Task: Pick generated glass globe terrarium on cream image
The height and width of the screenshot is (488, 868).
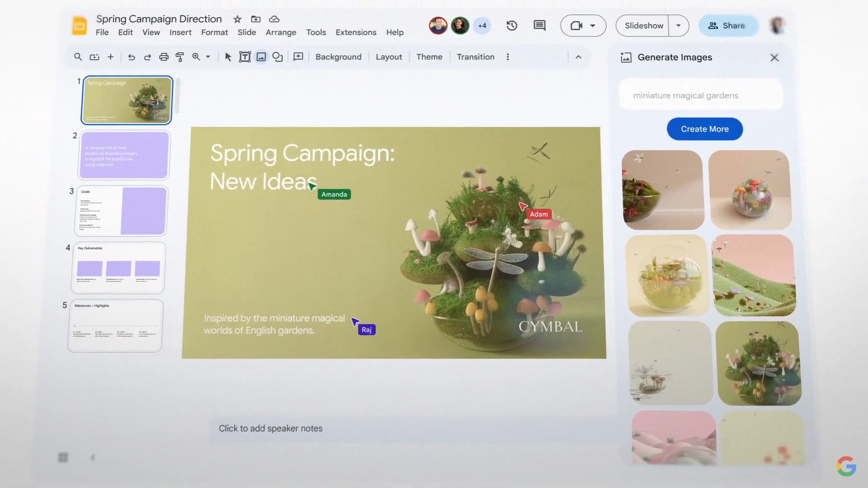Action: pos(668,276)
